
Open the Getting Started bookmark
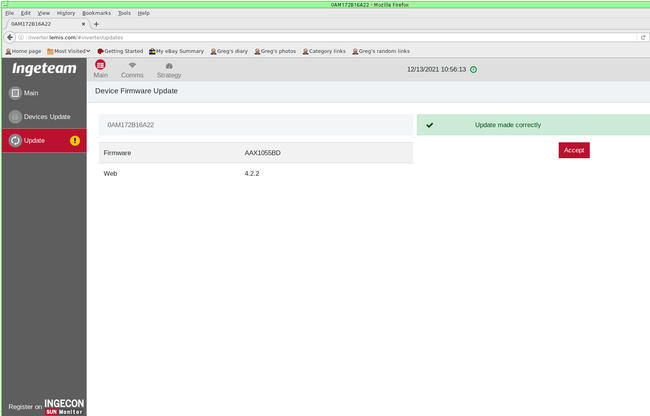(x=120, y=50)
